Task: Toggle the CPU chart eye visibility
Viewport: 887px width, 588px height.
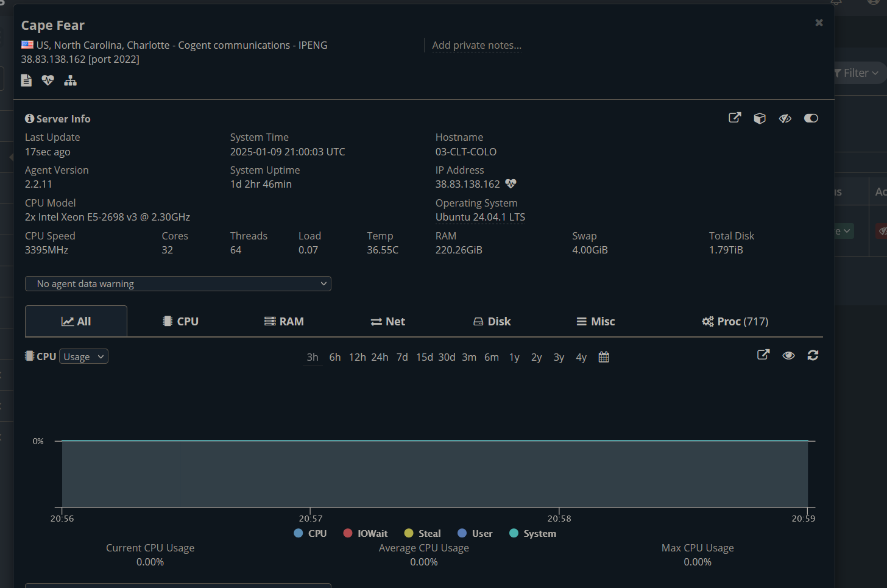Action: click(x=788, y=355)
